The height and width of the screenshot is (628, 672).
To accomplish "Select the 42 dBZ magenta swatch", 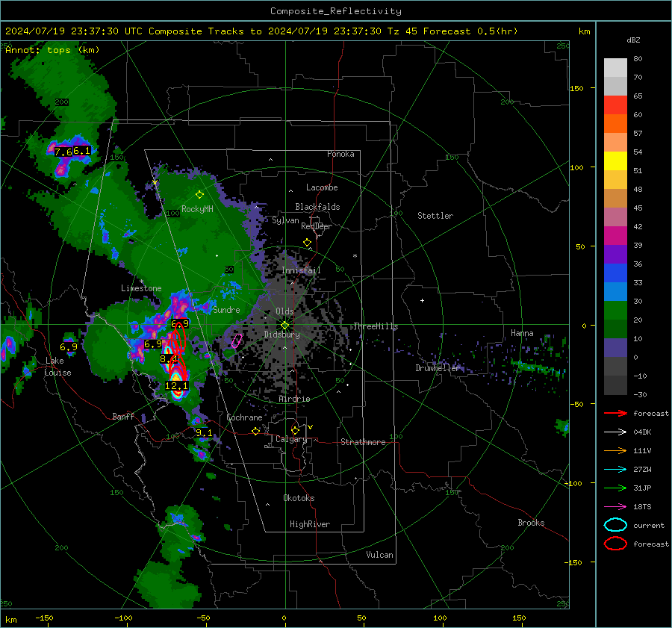I will [615, 235].
